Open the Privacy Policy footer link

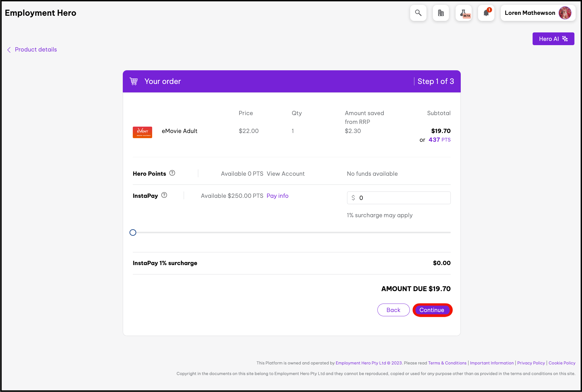pos(531,363)
